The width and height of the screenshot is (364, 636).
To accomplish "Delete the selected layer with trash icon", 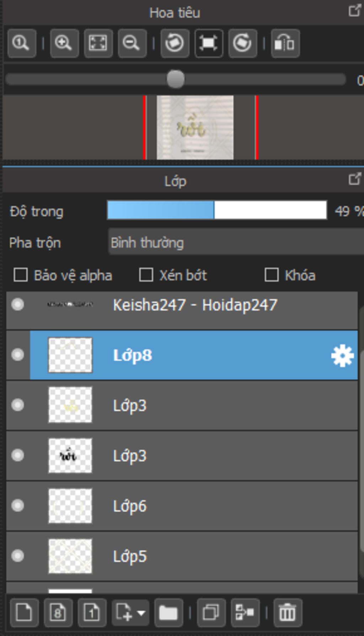I will tap(288, 613).
